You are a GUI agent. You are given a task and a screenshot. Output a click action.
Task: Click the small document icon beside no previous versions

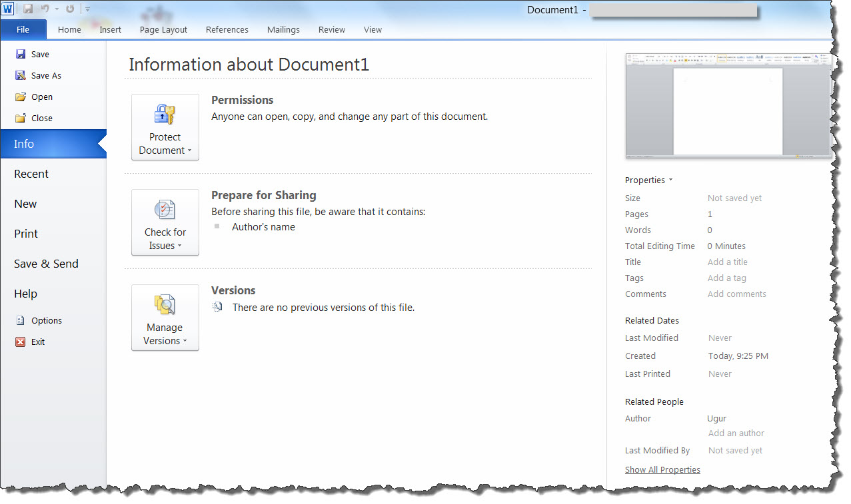[217, 308]
